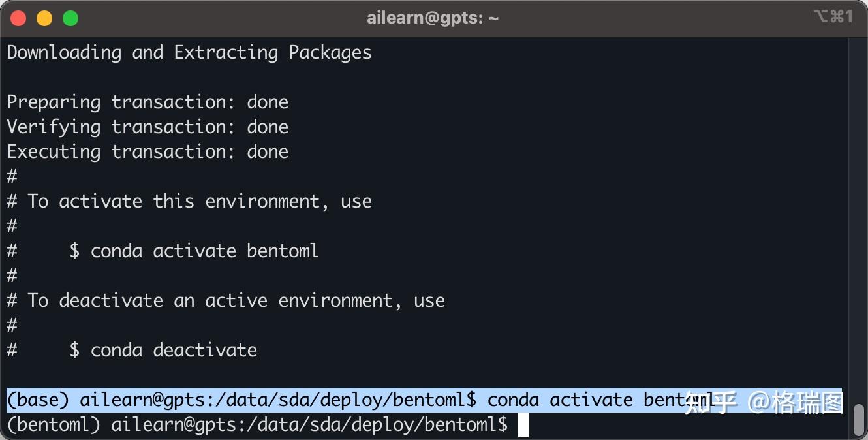Screen dimensions: 868x440
Task: Click the '# To deactivate an active environment' comment
Action: click(x=226, y=300)
